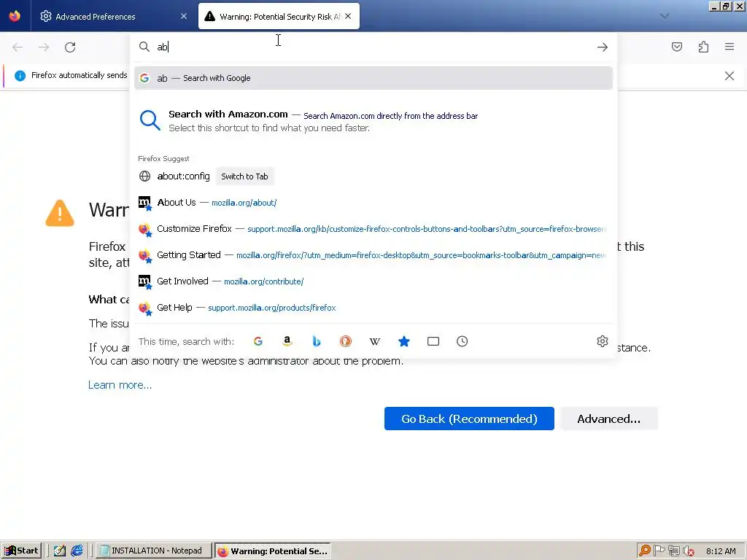The image size is (747, 560).
Task: Open the Get Help support.mozilla.org suggestion
Action: click(373, 307)
